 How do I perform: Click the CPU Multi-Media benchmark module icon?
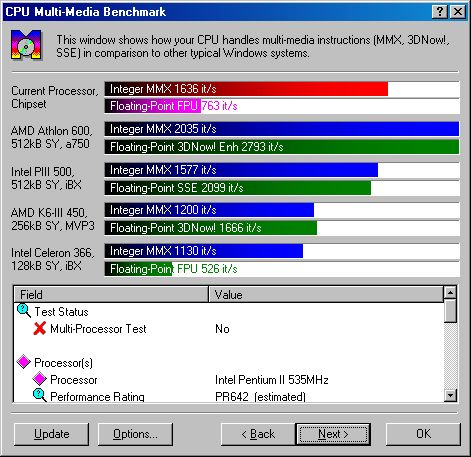(27, 45)
